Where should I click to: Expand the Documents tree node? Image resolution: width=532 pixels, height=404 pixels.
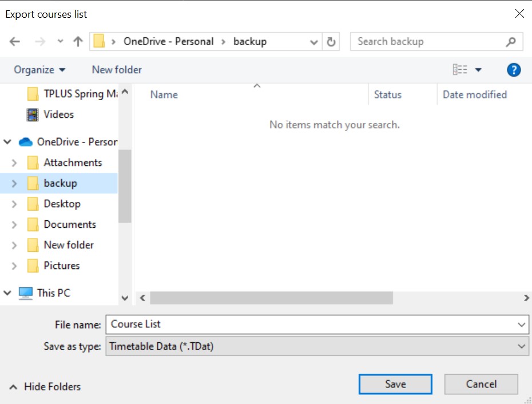(x=14, y=224)
